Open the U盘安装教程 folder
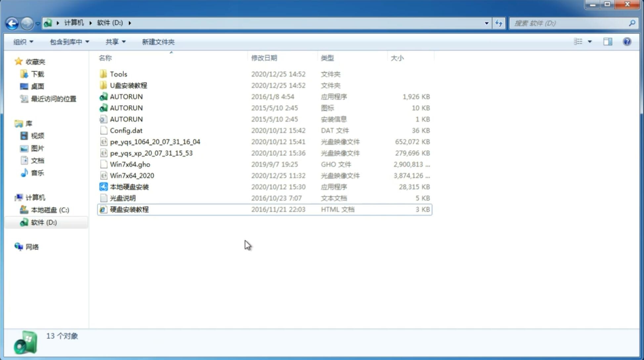This screenshot has height=360, width=644. [128, 85]
